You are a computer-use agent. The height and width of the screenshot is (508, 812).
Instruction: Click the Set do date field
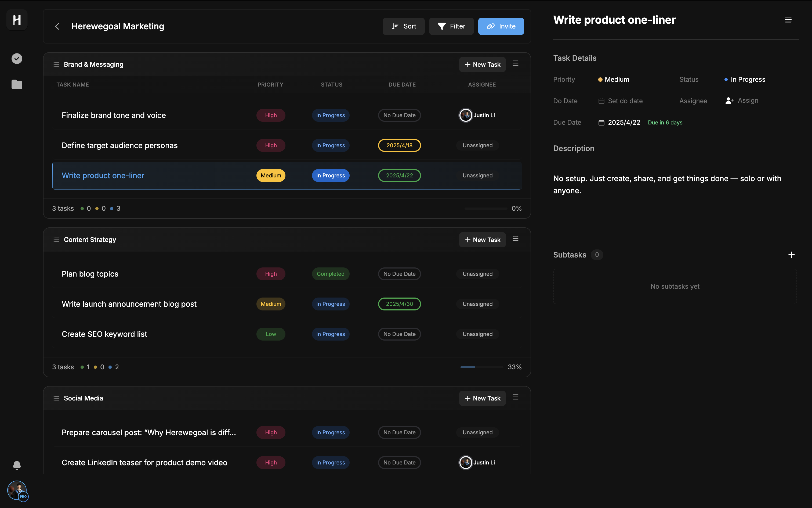[x=620, y=101]
